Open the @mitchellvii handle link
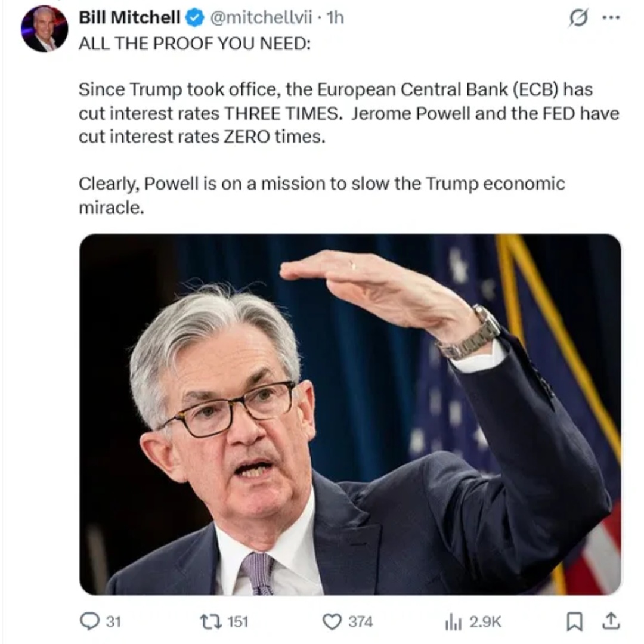The image size is (644, 644). pos(261,18)
